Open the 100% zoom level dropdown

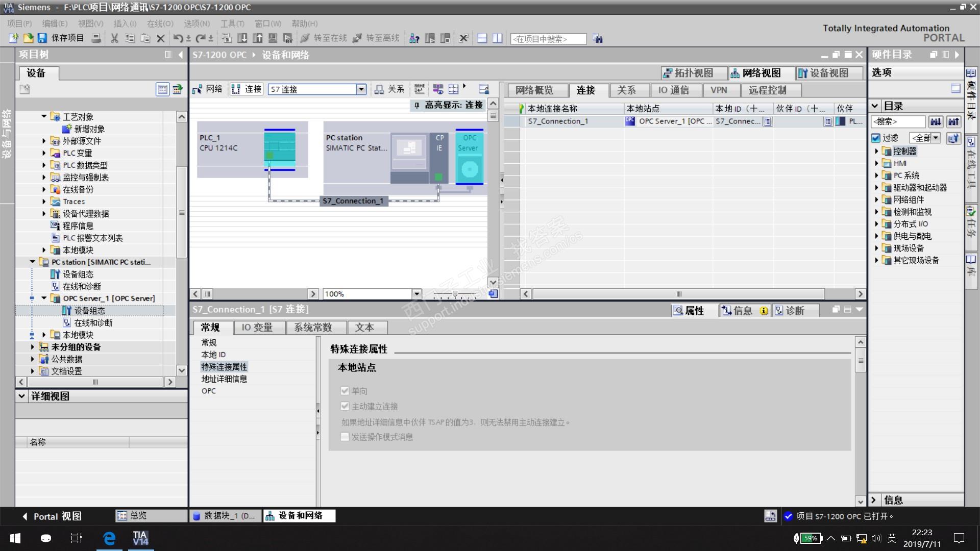coord(416,294)
